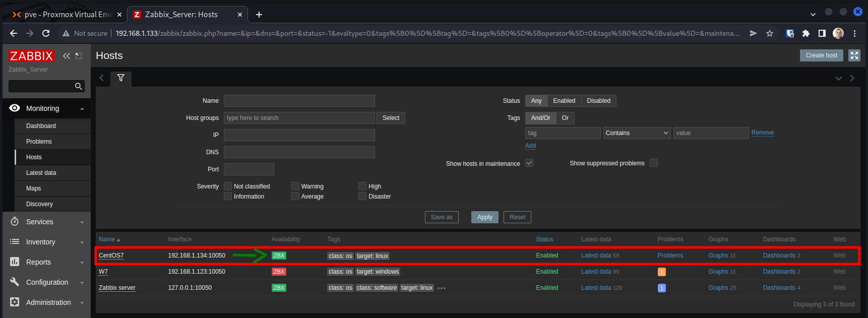
Task: Open Zabbix server blue problem count badge
Action: [x=662, y=288]
